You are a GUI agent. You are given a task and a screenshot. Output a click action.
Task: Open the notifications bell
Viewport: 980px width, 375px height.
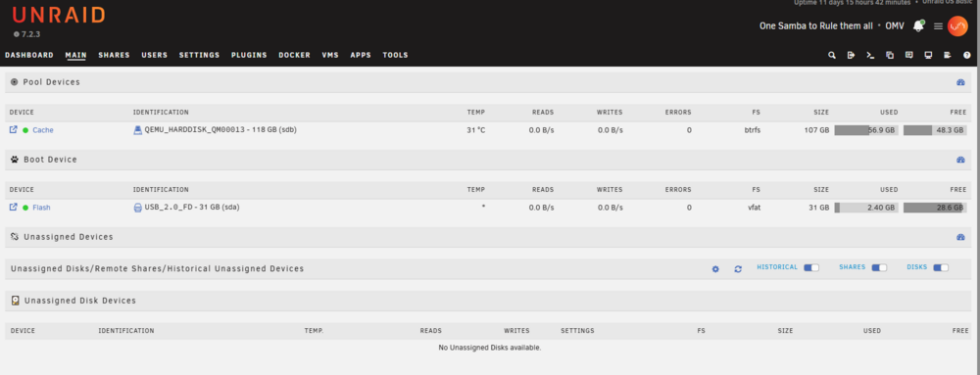tap(918, 25)
